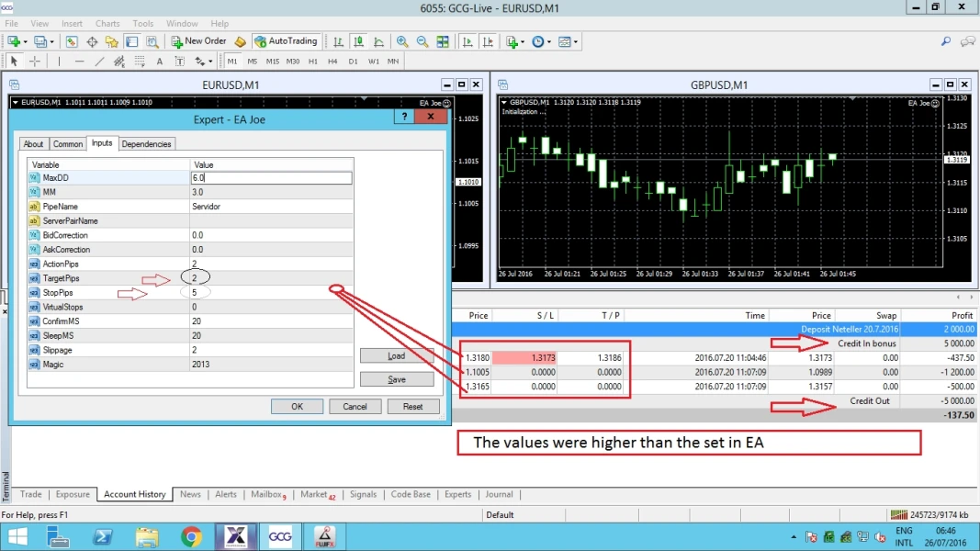Click the zoom out magnifier icon
This screenshot has width=980, height=551.
click(422, 41)
